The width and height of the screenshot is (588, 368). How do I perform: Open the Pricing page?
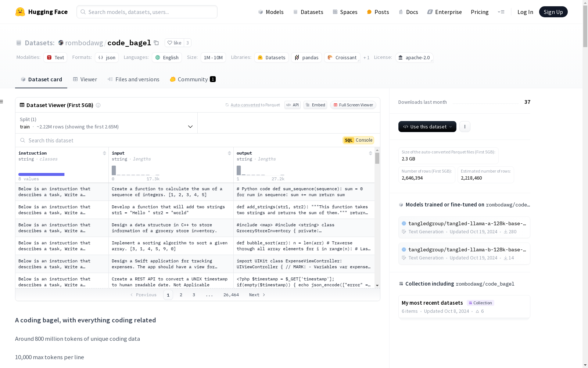coord(480,12)
